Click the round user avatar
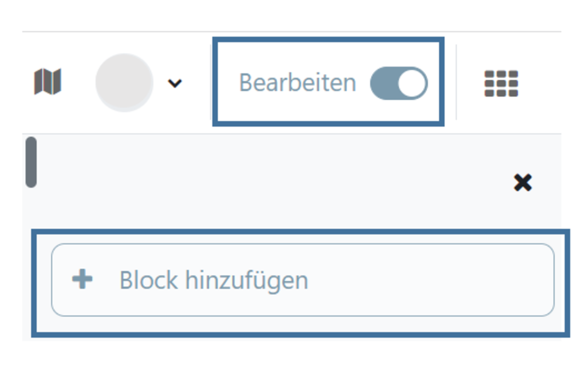The height and width of the screenshot is (371, 588). point(124,82)
